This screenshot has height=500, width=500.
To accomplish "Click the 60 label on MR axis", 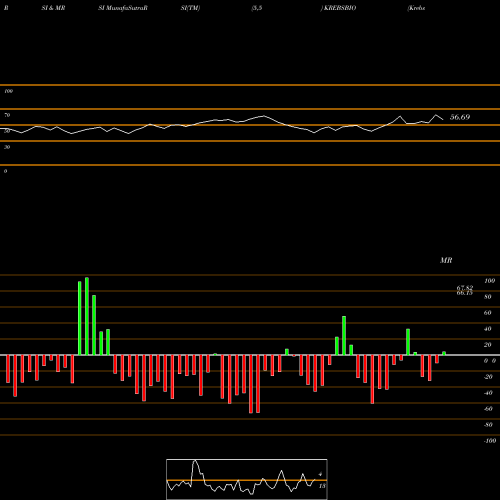I will click(487, 313).
